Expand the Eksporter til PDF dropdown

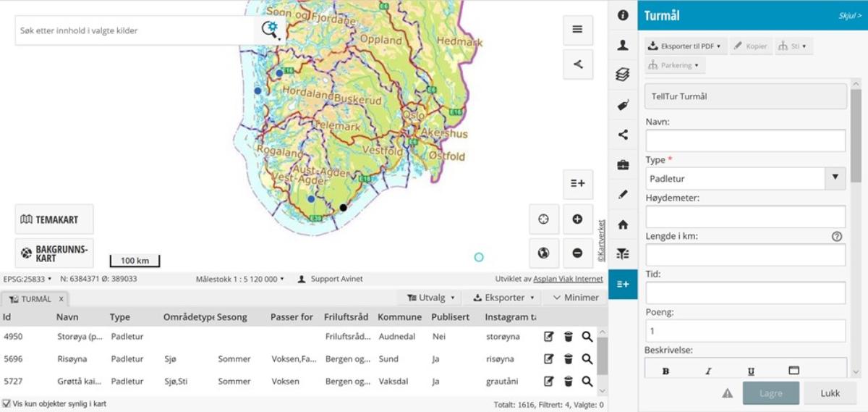(x=685, y=46)
